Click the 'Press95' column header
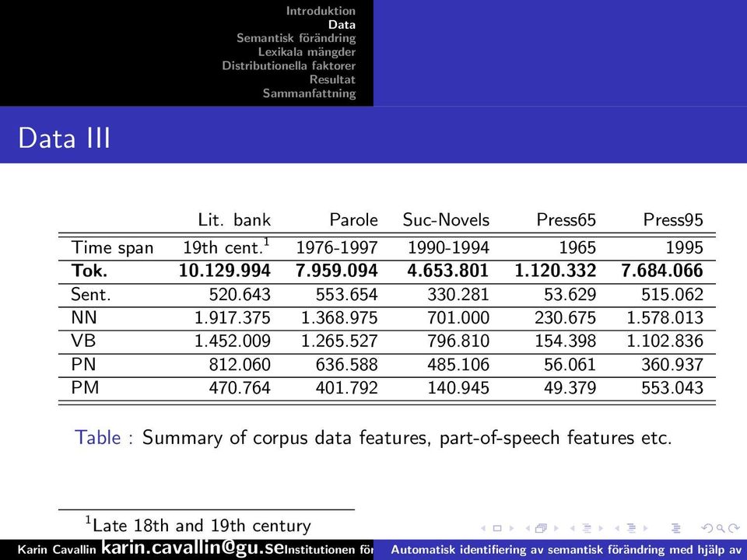Viewport: 747px width, 560px height. 673,219
